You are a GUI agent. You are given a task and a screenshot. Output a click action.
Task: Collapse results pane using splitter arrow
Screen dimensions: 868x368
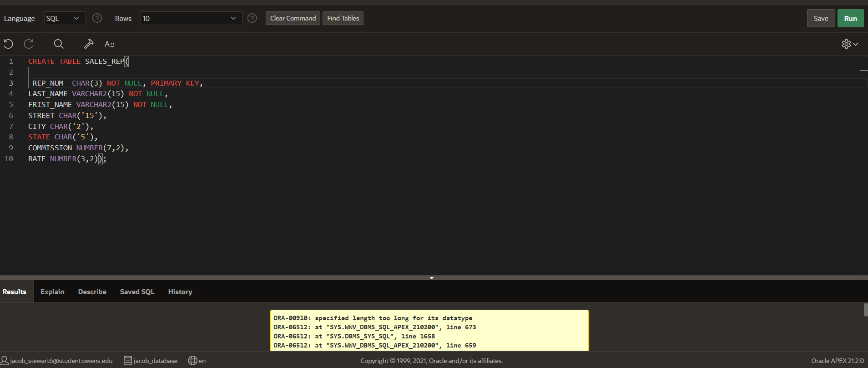coord(432,277)
